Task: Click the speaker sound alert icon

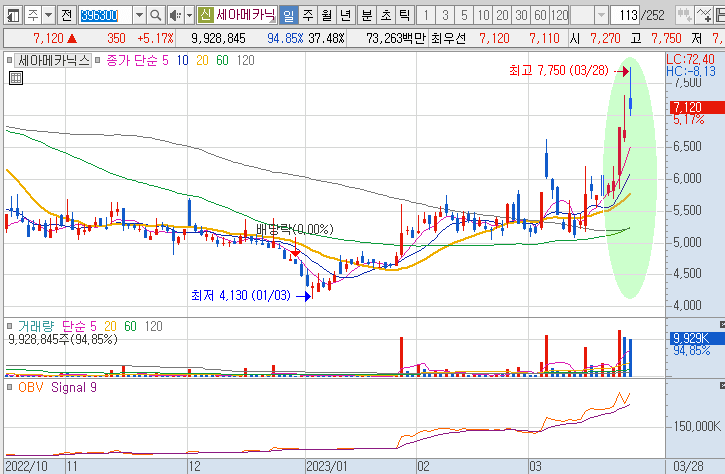Action: click(175, 16)
